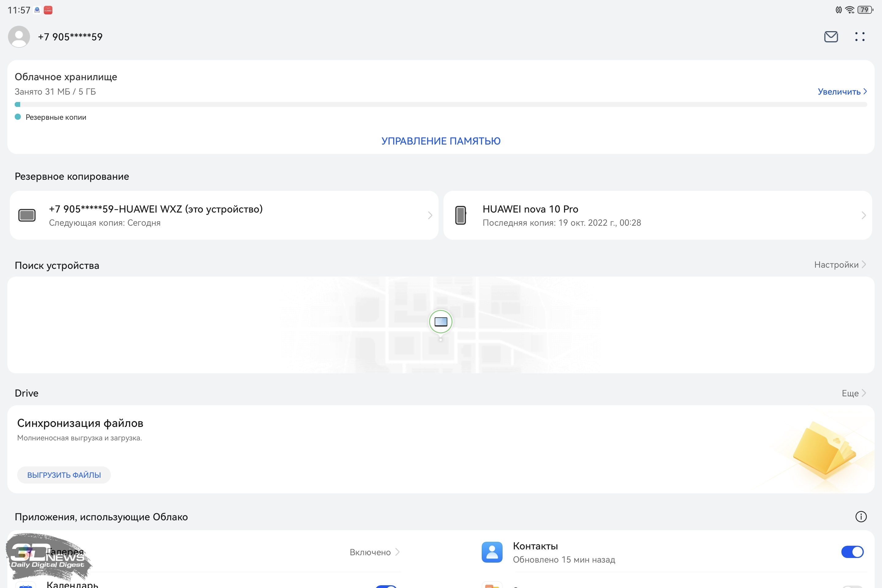This screenshot has width=882, height=588.
Task: Tap the red Huawei notification icon in status bar
Action: (x=48, y=10)
